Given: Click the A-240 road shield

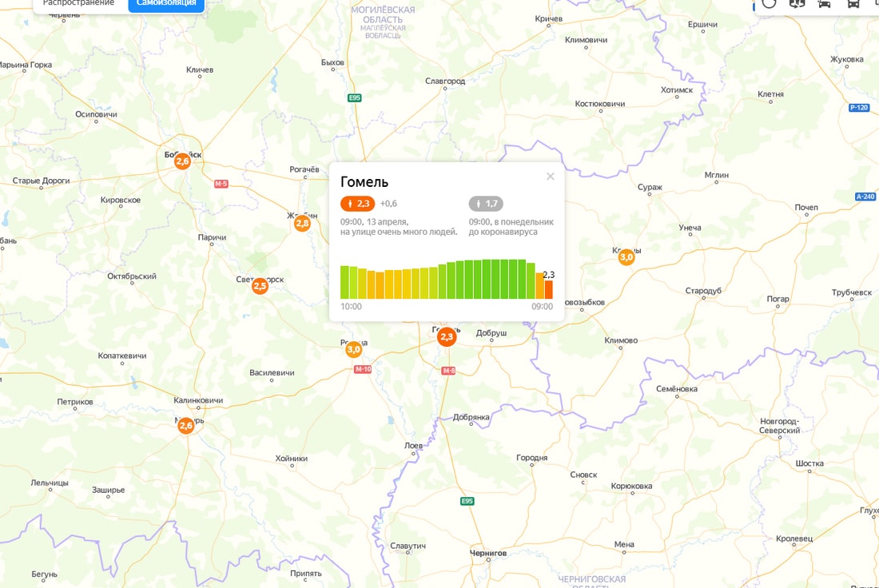Looking at the screenshot, I should click(x=865, y=197).
